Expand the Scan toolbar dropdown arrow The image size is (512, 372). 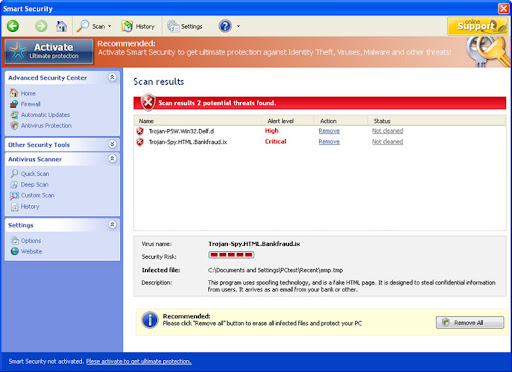point(109,26)
